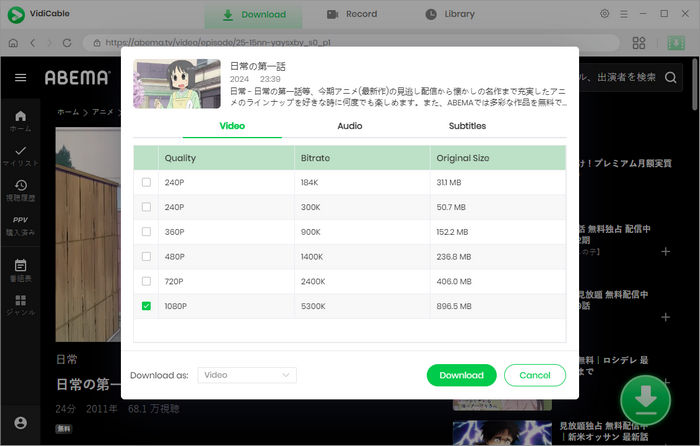Click the ABEMA page vertical scrollbar
This screenshot has height=446, width=700.
click(695, 85)
